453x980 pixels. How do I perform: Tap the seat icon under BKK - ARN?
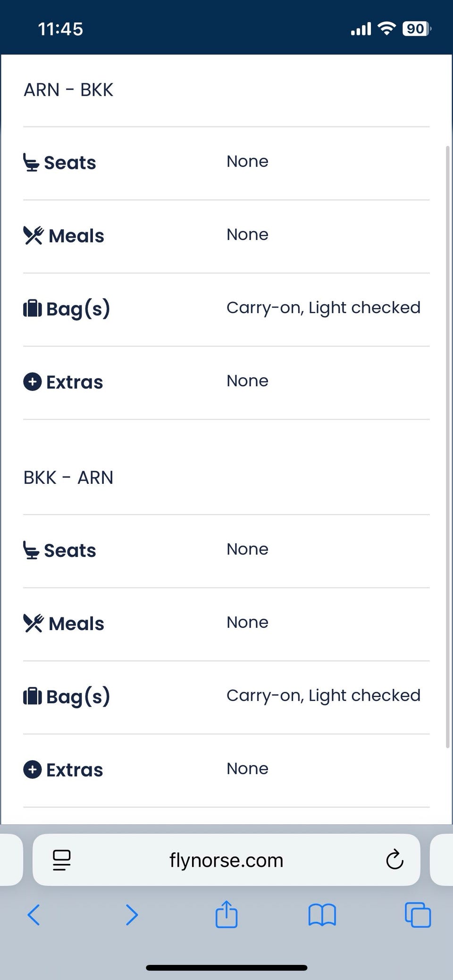pos(31,550)
